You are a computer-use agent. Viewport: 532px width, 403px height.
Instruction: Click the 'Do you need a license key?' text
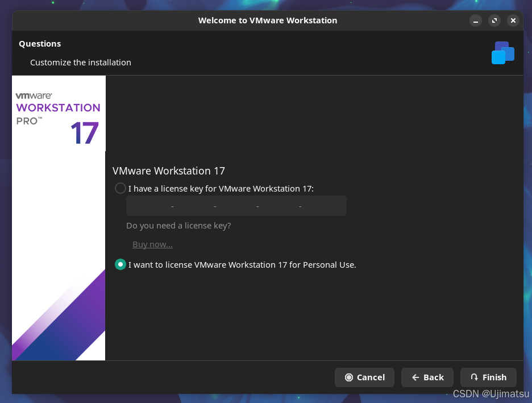pyautogui.click(x=178, y=226)
